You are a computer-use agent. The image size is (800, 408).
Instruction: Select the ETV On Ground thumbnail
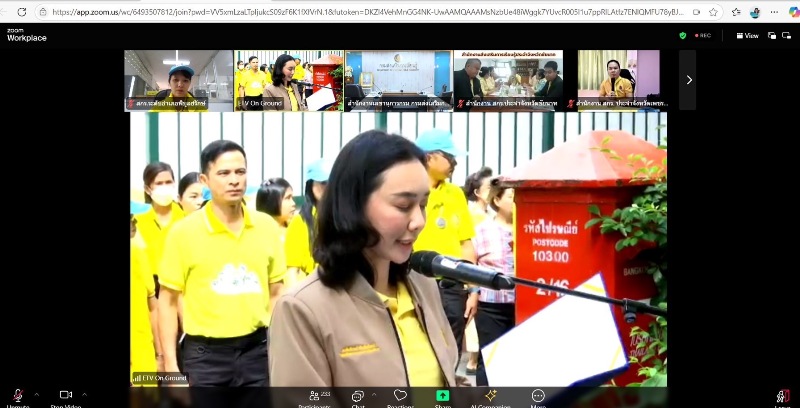point(289,81)
